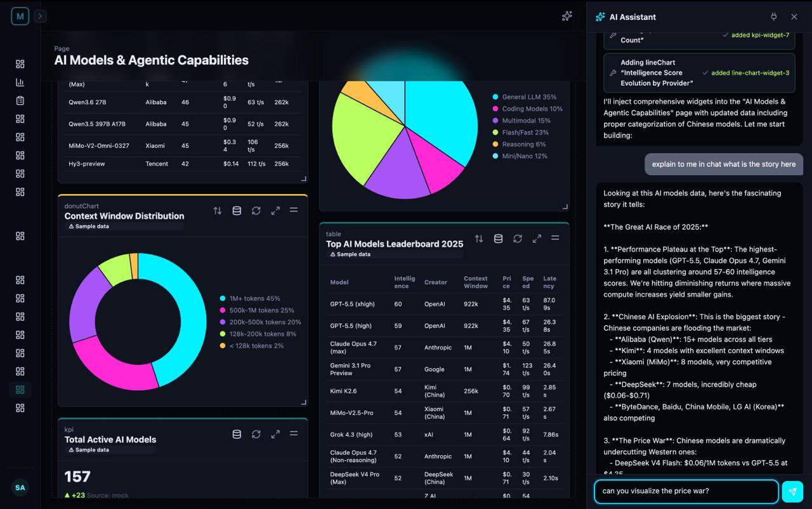The image size is (812, 509).
Task: Sort by the Intelligence column header
Action: [x=405, y=282]
